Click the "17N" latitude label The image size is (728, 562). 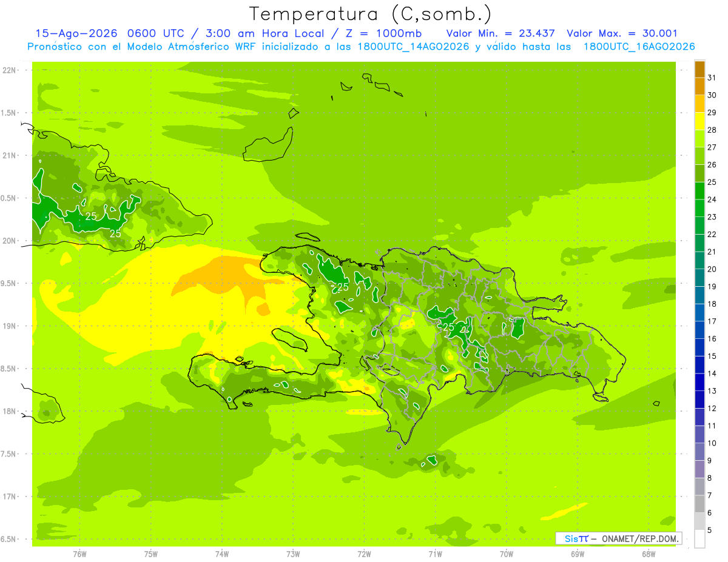[10, 497]
